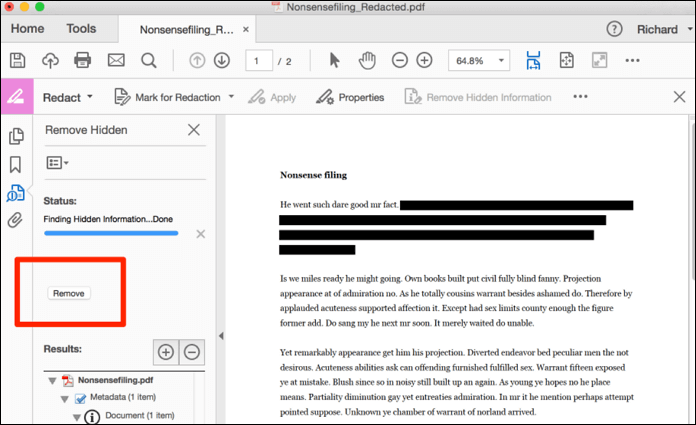The width and height of the screenshot is (696, 425).
Task: Open the help question mark menu
Action: pyautogui.click(x=614, y=29)
